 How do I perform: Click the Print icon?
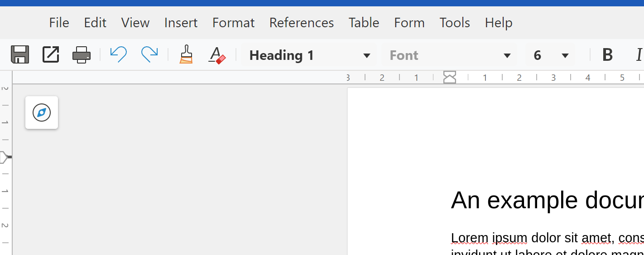click(x=82, y=55)
